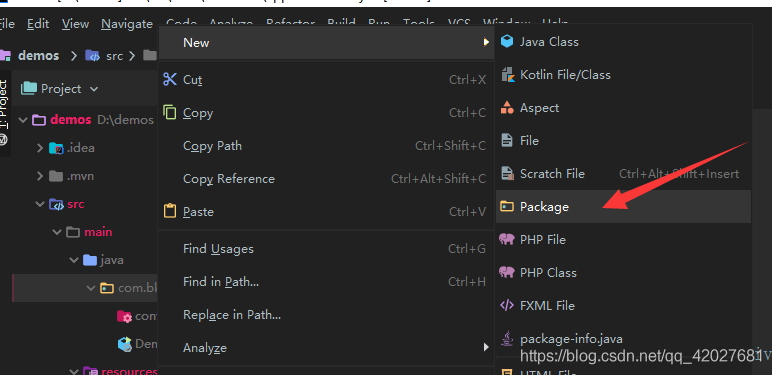
Task: Click the Paste clipboard icon
Action: pos(169,212)
